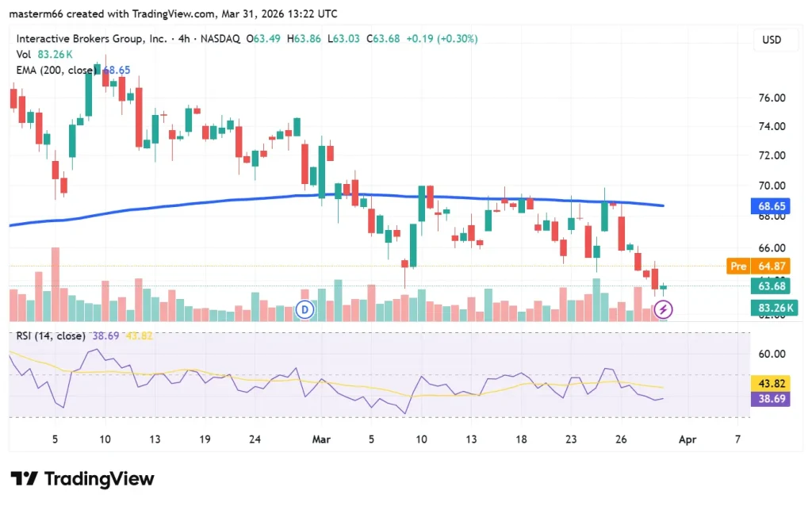Click the Apr label on the date axis
The width and height of the screenshot is (812, 506).
click(688, 439)
